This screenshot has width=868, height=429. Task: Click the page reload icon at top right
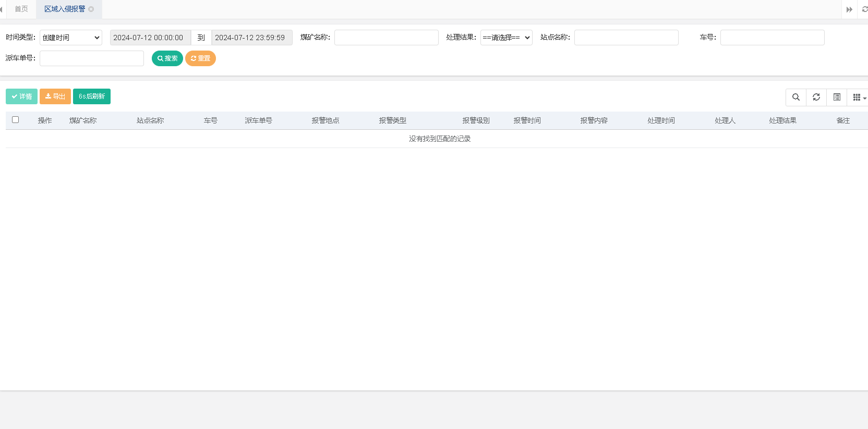864,9
